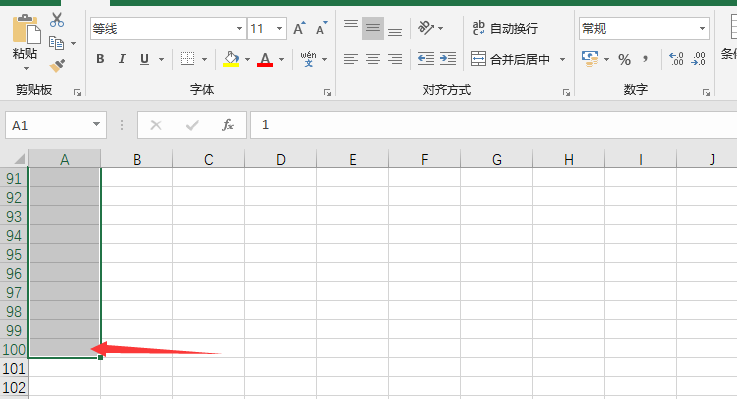Viewport: 737px width, 399px height.
Task: Open the clipboard pane dialog launcher
Action: pos(78,93)
